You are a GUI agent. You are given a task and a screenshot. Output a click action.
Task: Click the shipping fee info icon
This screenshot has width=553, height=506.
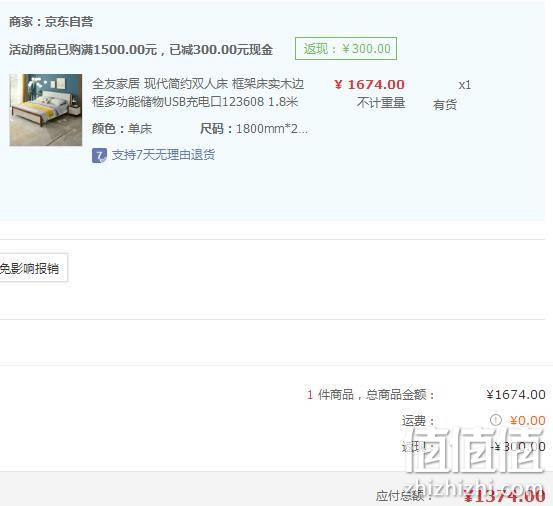click(x=496, y=420)
